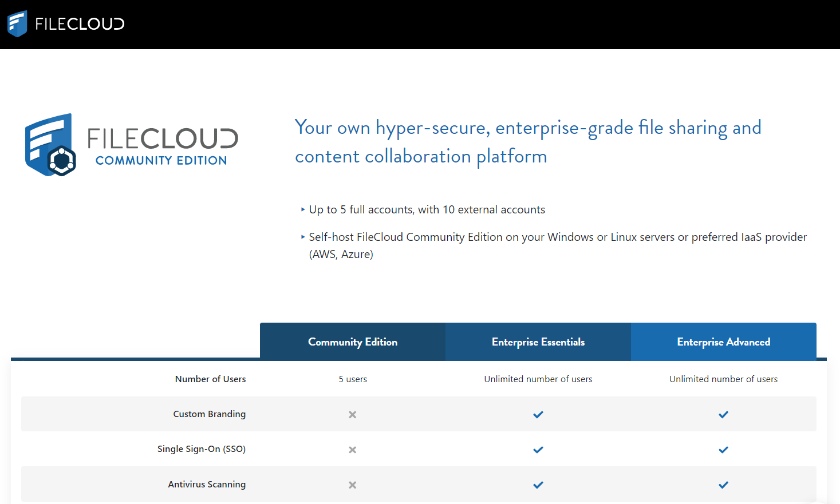
Task: Click SSO checkmark under Enterprise Essentials
Action: click(538, 450)
